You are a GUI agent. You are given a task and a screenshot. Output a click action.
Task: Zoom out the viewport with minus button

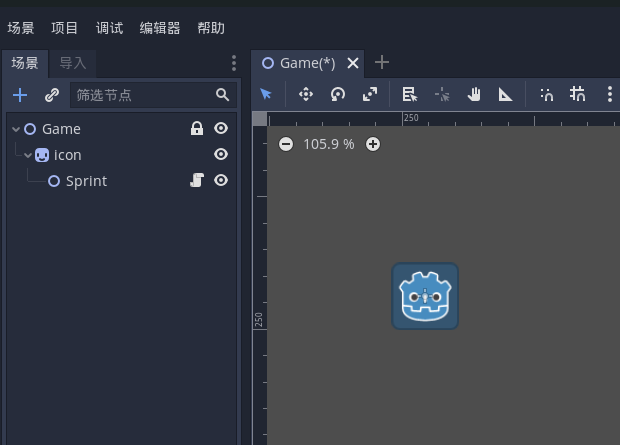coord(286,144)
